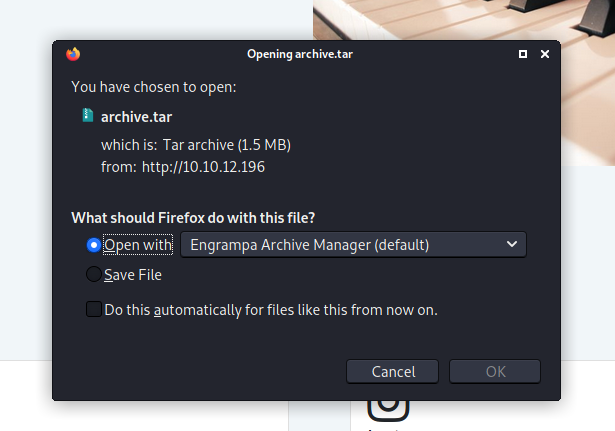Enable Do this automatically checkbox
The height and width of the screenshot is (431, 615).
point(94,310)
